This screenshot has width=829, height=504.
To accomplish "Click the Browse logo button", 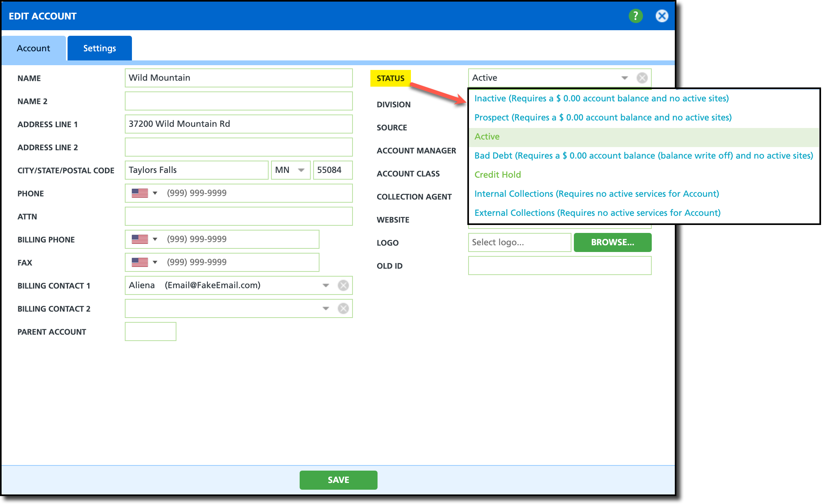I will click(x=612, y=242).
